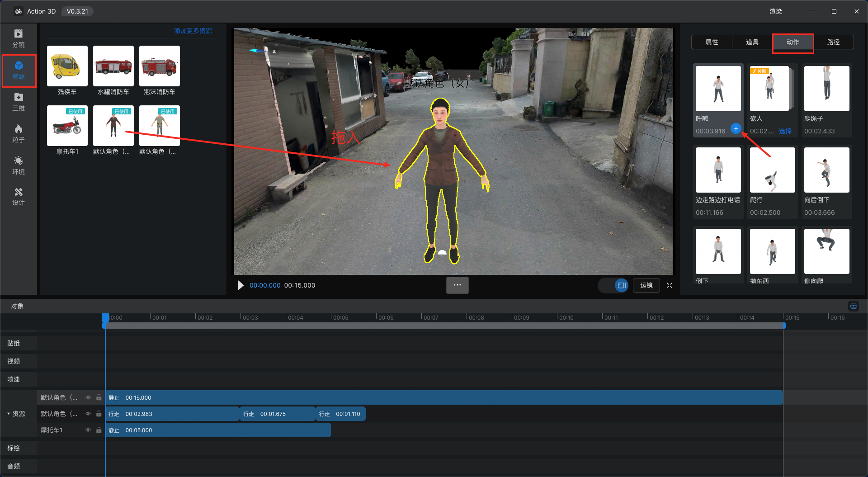868x477 pixels.
Task: Switch to the 属性 tab
Action: 712,42
